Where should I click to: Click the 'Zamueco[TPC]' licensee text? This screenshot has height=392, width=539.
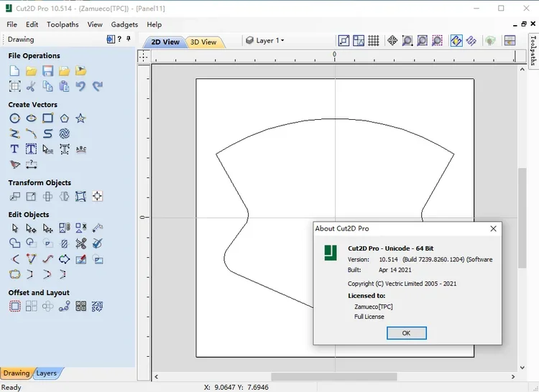(373, 307)
